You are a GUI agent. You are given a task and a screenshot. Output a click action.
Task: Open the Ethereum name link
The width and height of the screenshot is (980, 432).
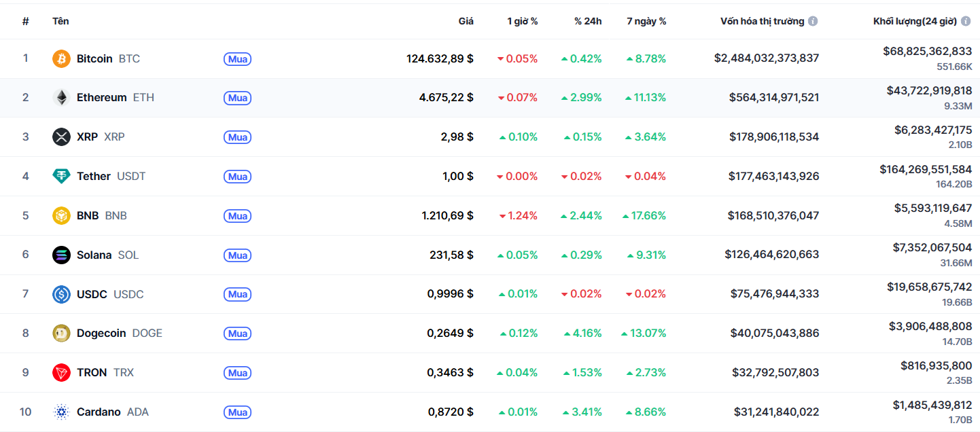pos(101,98)
